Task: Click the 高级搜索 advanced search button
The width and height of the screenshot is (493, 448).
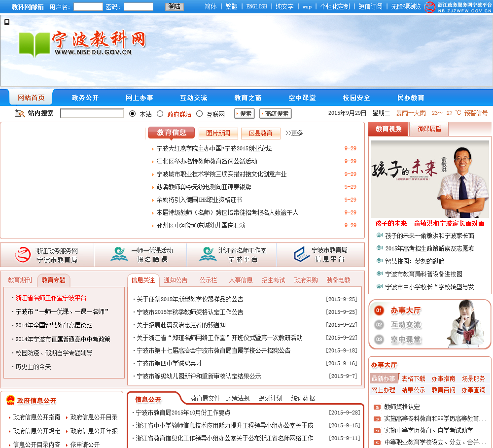Action: (276, 114)
